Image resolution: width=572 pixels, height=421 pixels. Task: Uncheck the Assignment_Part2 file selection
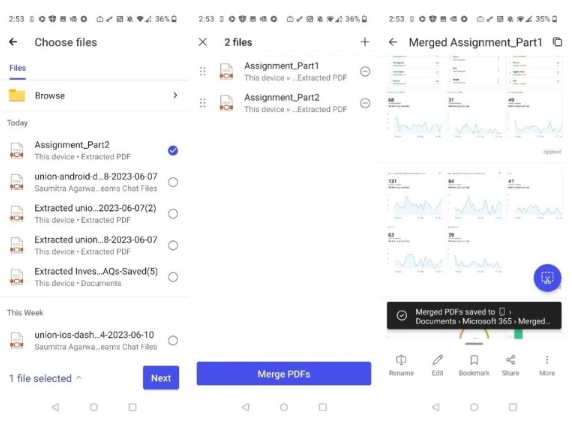coord(173,150)
